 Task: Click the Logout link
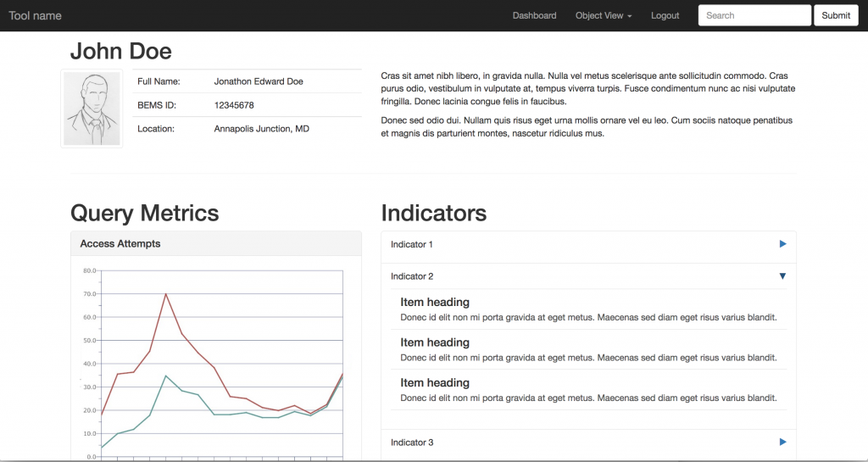pyautogui.click(x=665, y=15)
